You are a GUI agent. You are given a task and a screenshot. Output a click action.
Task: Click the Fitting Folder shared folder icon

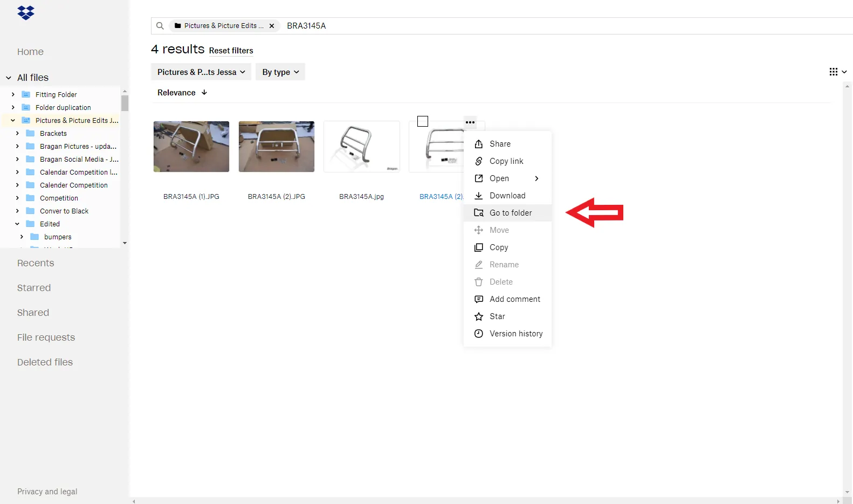[26, 94]
